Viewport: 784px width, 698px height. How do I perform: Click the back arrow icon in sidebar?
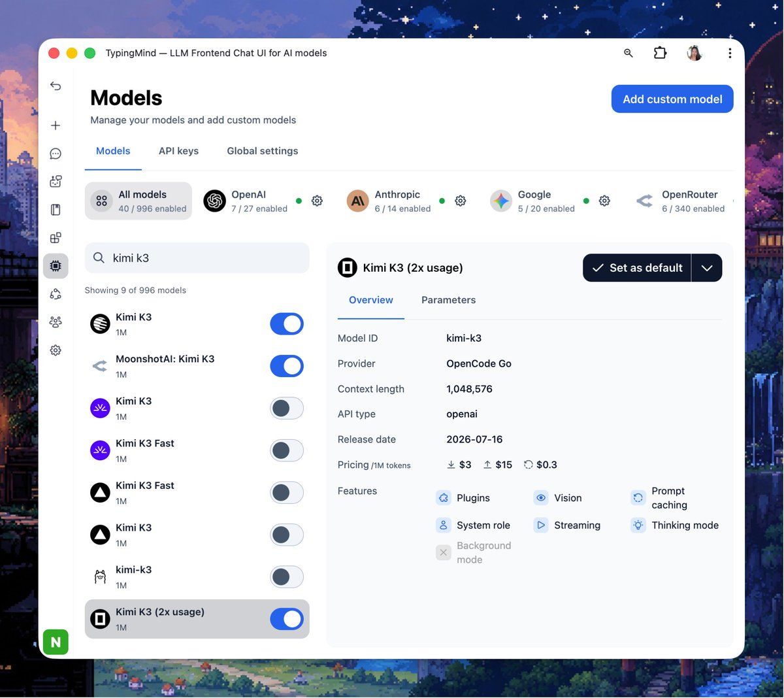[x=56, y=86]
